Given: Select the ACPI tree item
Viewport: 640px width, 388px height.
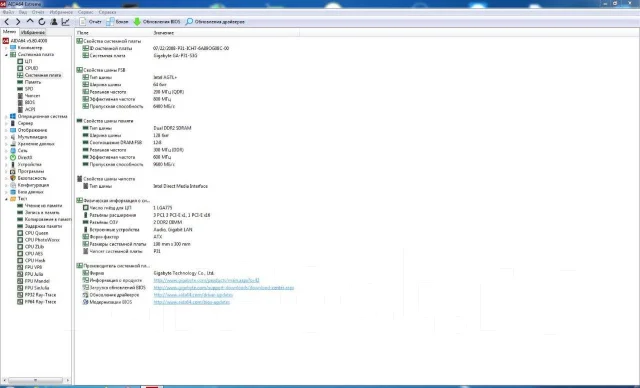Looking at the screenshot, I should coord(30,109).
